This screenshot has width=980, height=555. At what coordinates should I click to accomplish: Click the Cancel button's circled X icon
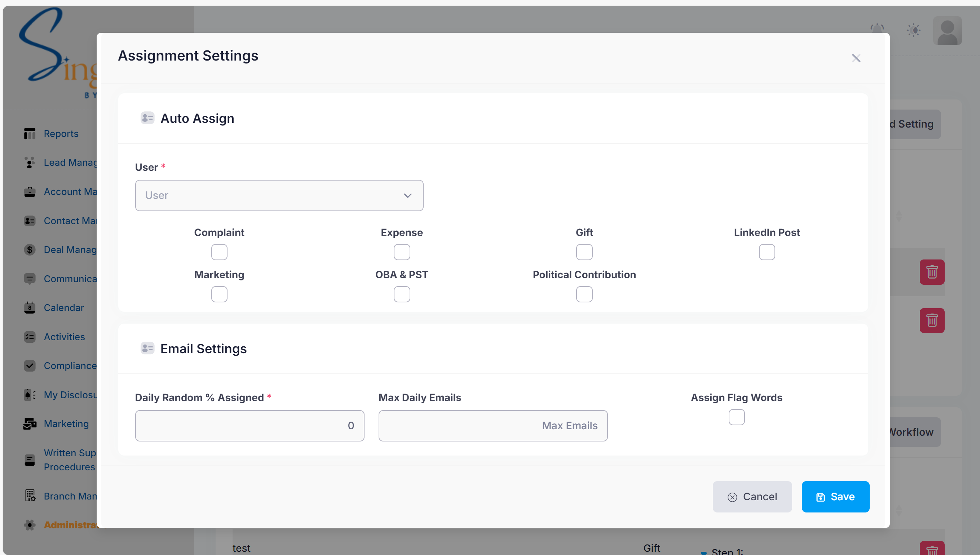click(x=732, y=497)
